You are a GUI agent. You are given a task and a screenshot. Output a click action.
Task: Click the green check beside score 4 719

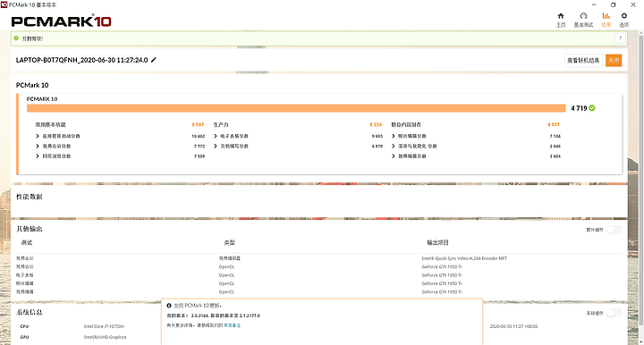[x=592, y=108]
